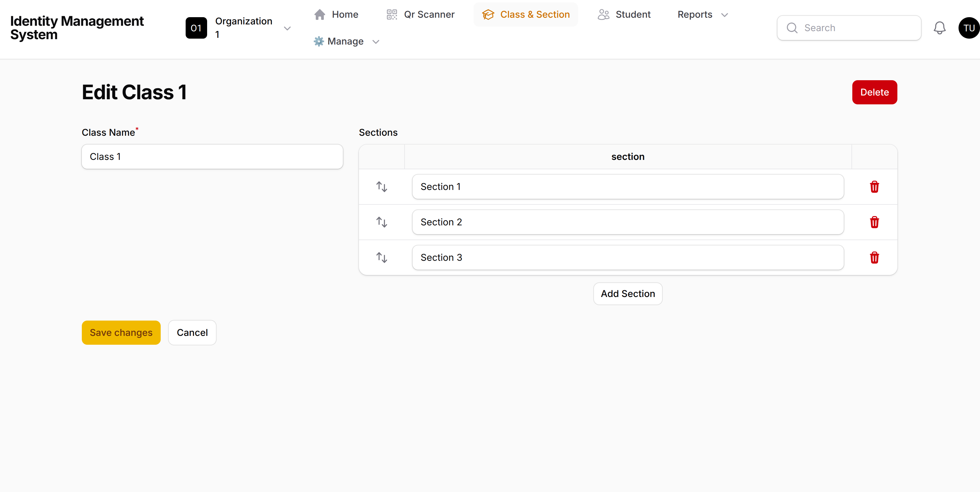
Task: Cancel editing the class
Action: 192,333
